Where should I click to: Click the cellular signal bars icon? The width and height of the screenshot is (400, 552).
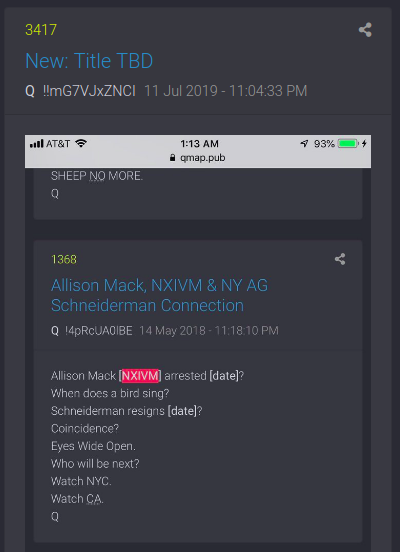(37, 144)
